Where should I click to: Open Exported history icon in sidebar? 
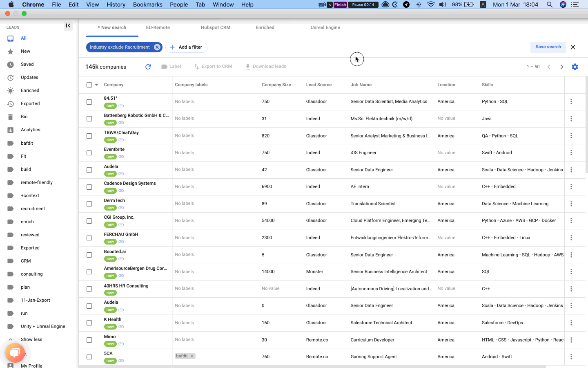11,104
